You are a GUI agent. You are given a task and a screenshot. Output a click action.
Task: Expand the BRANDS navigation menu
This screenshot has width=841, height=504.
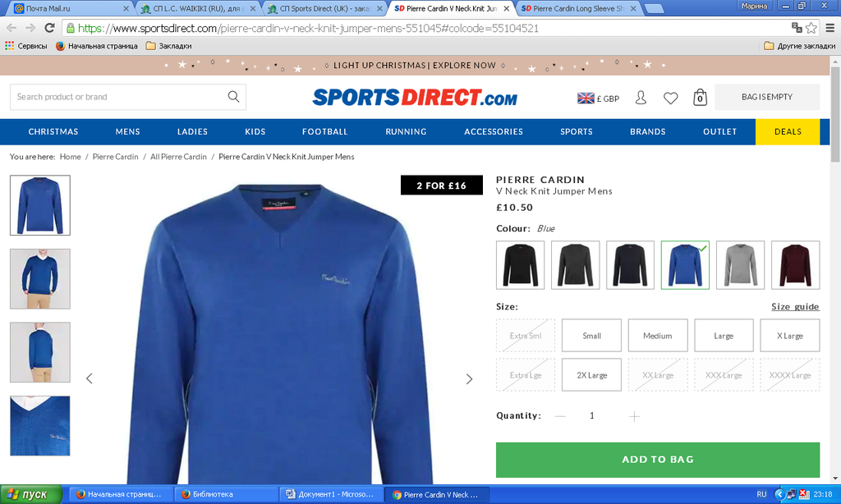[x=648, y=132]
